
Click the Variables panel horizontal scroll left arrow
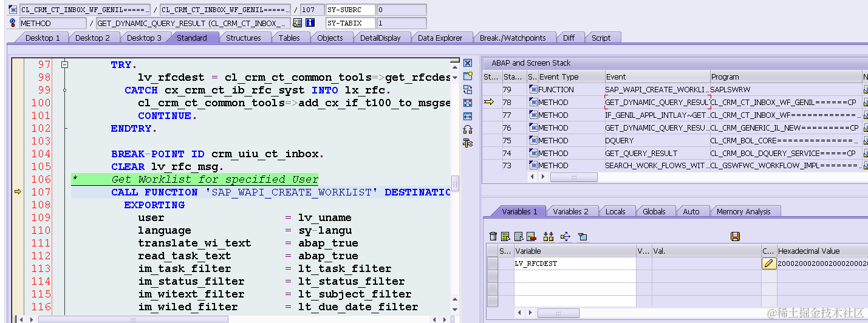coord(518,313)
